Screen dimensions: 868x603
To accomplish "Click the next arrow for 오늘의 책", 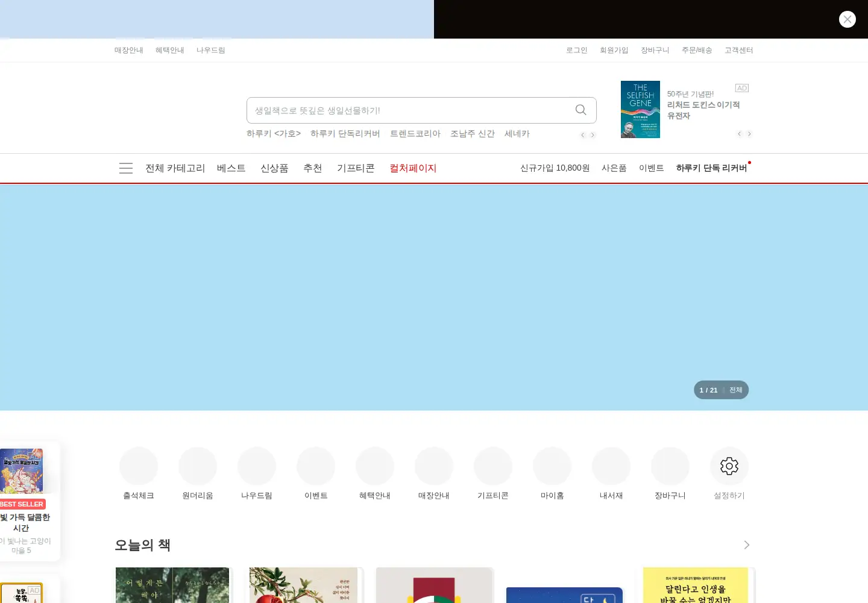I will coord(747,545).
